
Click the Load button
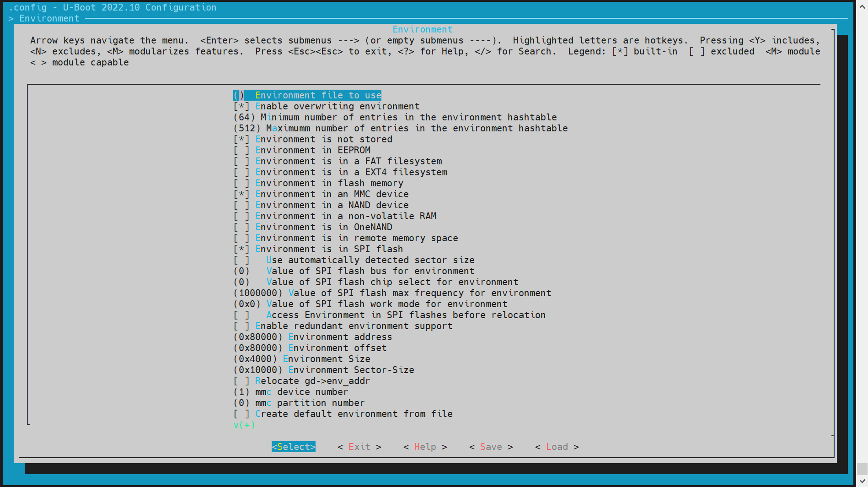[x=557, y=447]
